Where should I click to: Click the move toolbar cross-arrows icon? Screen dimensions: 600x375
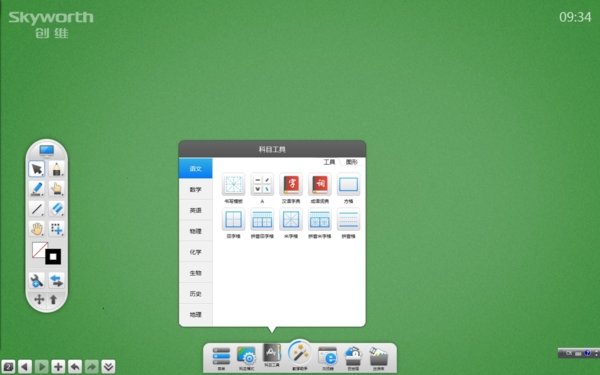[39, 299]
